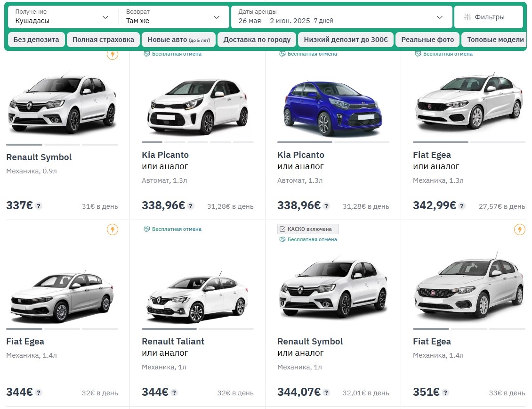This screenshot has width=532, height=409.
Task: Click the question mark beside 351€ price
Action: pos(446,392)
